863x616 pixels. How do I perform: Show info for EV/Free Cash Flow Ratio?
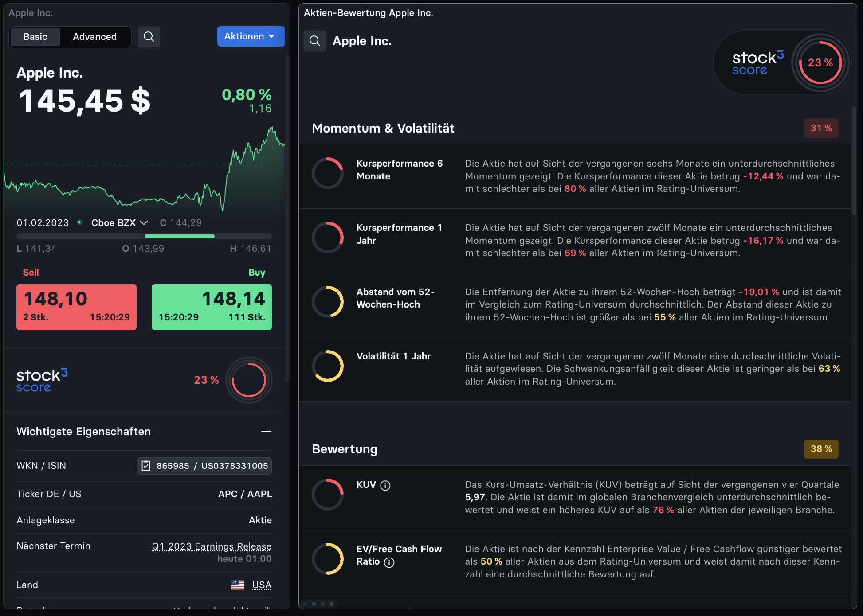(x=389, y=562)
